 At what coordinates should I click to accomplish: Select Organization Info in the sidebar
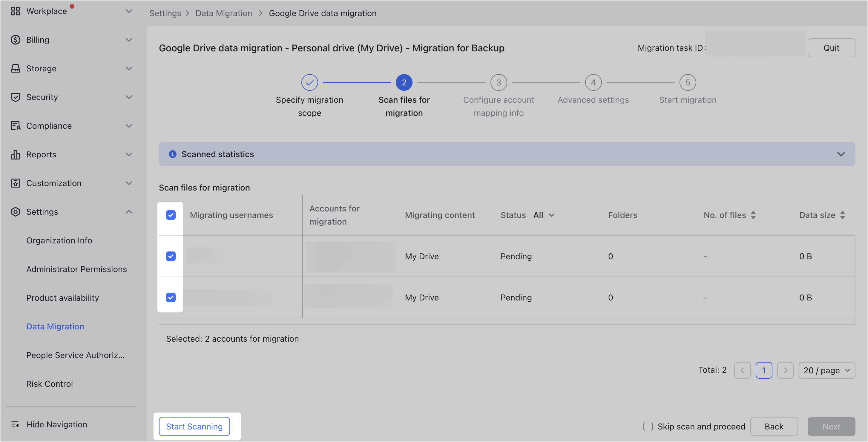coord(59,240)
